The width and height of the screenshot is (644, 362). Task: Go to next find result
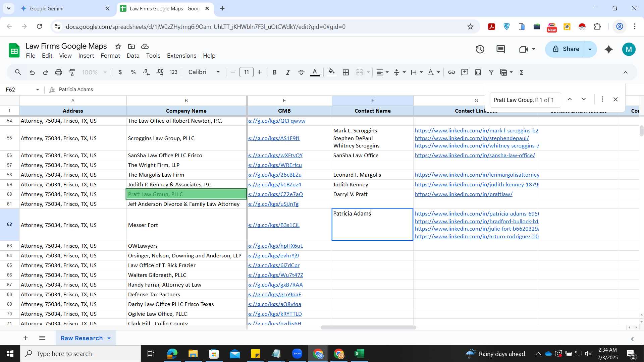(584, 99)
